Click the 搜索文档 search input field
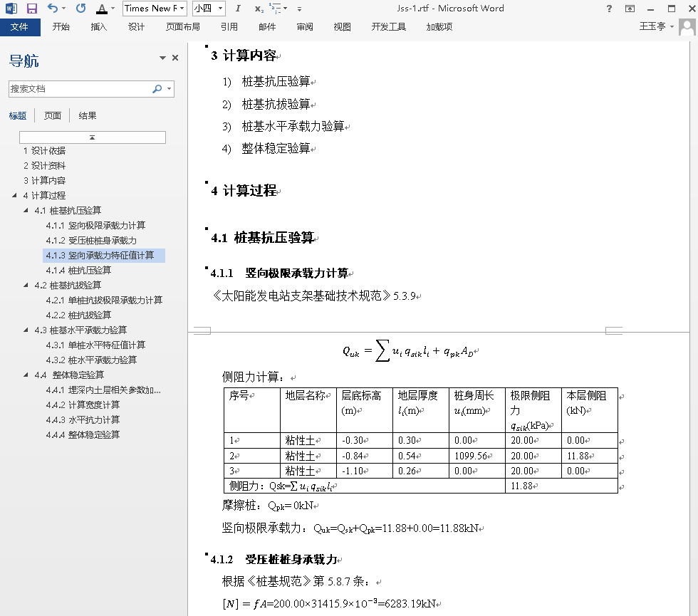698x616 pixels. tap(78, 89)
